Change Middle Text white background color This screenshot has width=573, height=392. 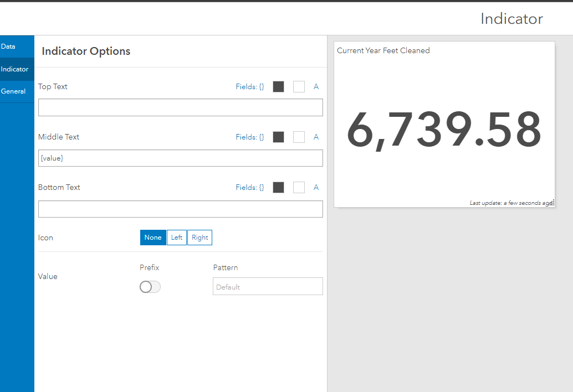[x=299, y=137]
